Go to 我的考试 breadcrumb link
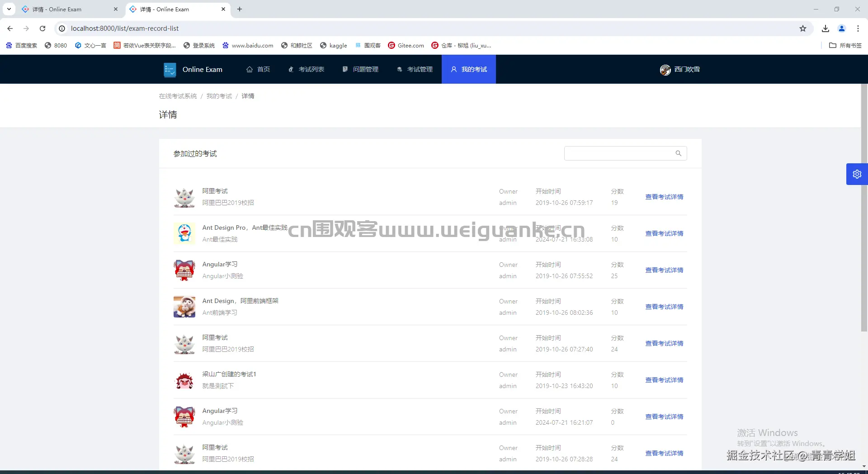Screen dimensions: 868x474 click(219, 96)
